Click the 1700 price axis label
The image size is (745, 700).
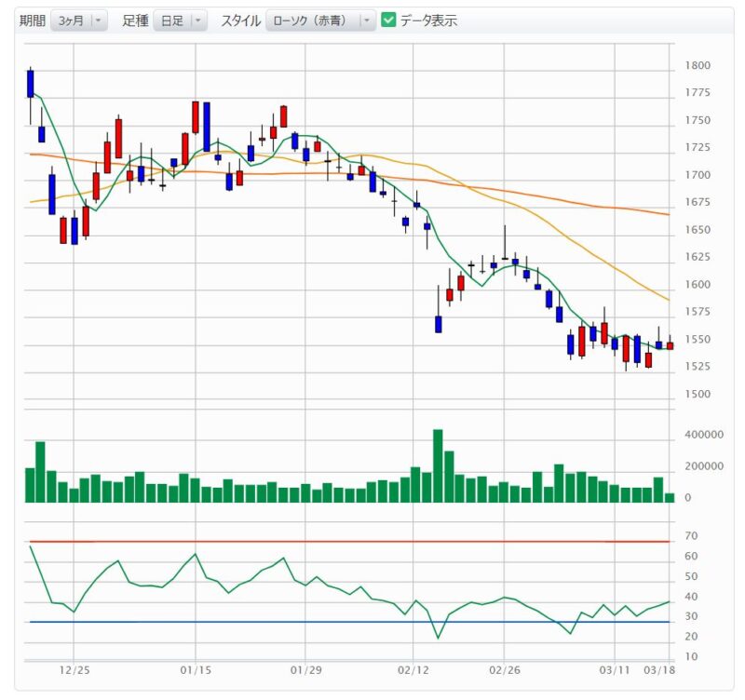698,175
